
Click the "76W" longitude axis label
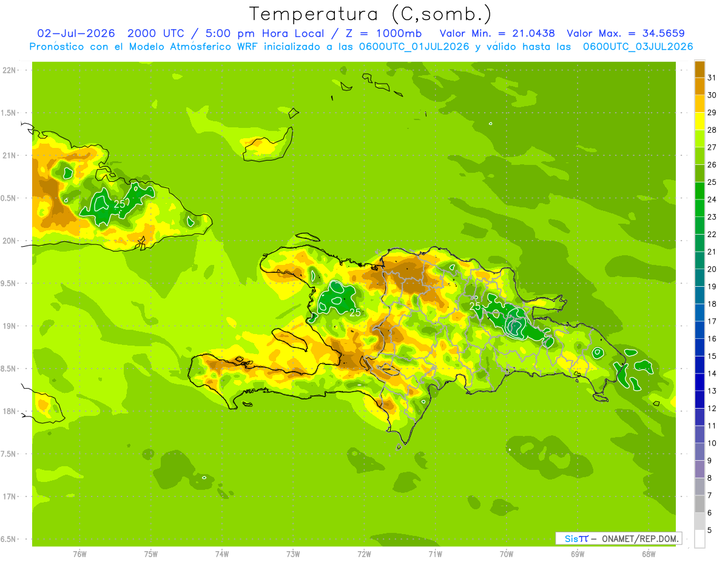click(x=79, y=554)
